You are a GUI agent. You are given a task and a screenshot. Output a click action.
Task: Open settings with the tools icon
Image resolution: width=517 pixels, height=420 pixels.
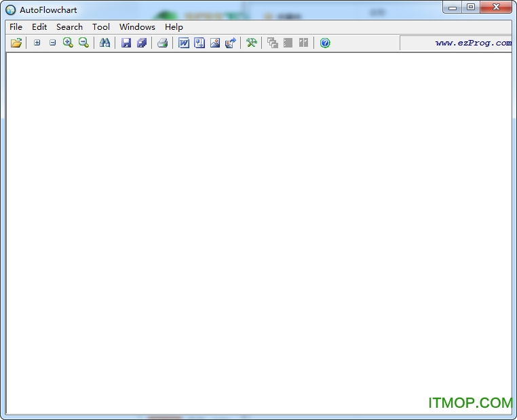pos(251,43)
